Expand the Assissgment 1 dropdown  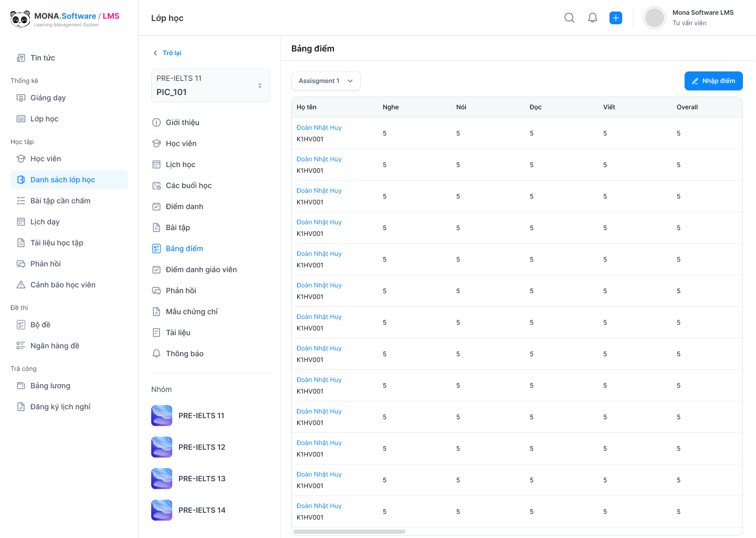[x=325, y=81]
